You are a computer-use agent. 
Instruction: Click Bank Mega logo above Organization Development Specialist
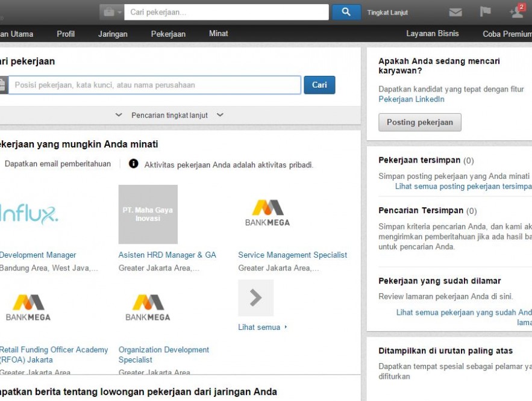point(148,308)
